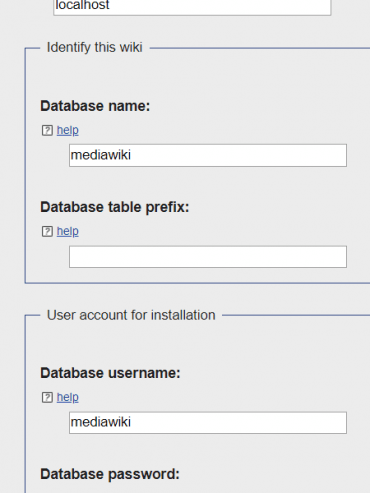Click the 'Database table prefix:' label
The height and width of the screenshot is (493, 370).
click(x=115, y=207)
